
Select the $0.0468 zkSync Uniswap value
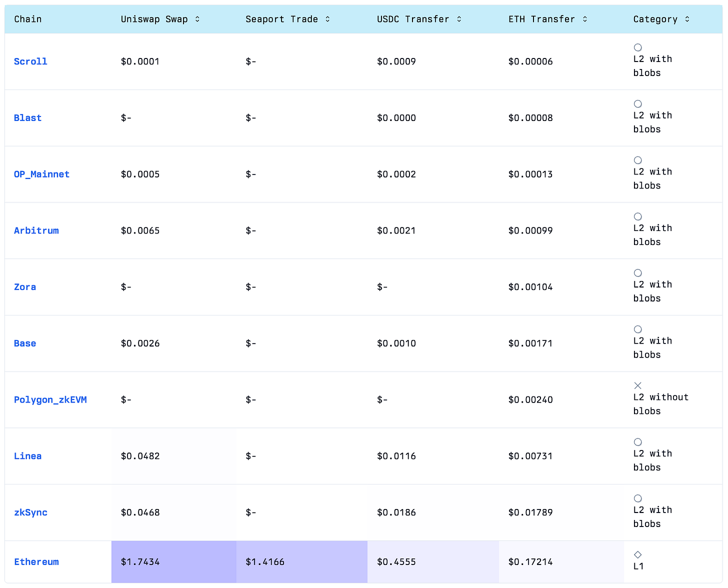[x=140, y=512]
